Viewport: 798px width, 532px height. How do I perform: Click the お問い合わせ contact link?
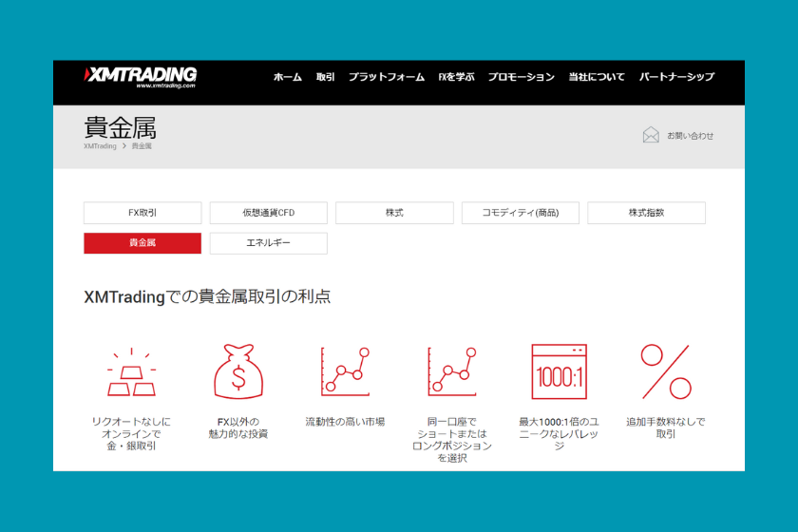coord(690,136)
